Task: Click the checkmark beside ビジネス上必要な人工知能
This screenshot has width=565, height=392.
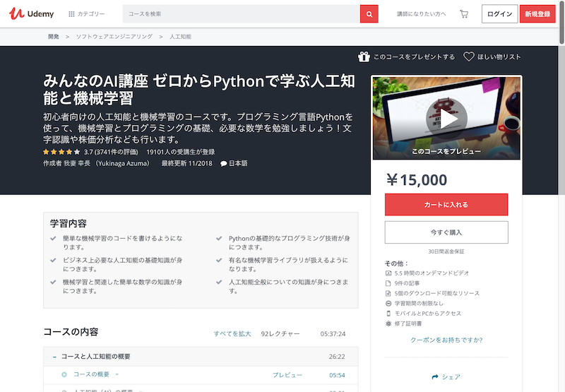Action: pos(54,260)
